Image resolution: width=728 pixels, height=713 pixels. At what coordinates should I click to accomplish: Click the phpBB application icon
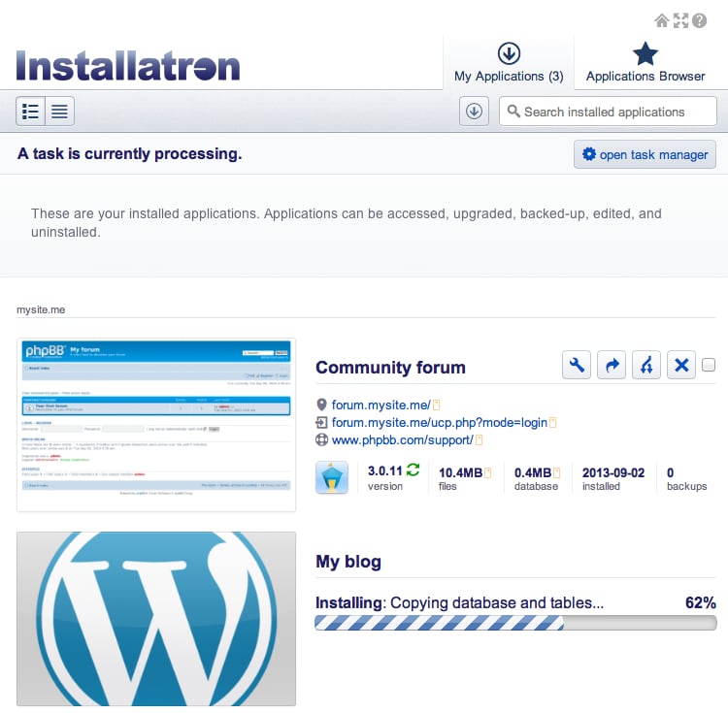click(x=332, y=477)
